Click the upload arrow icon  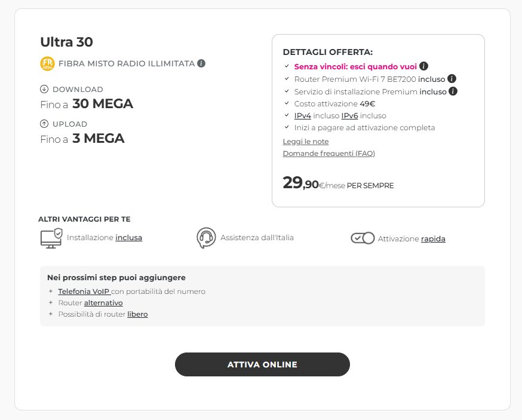coord(44,124)
